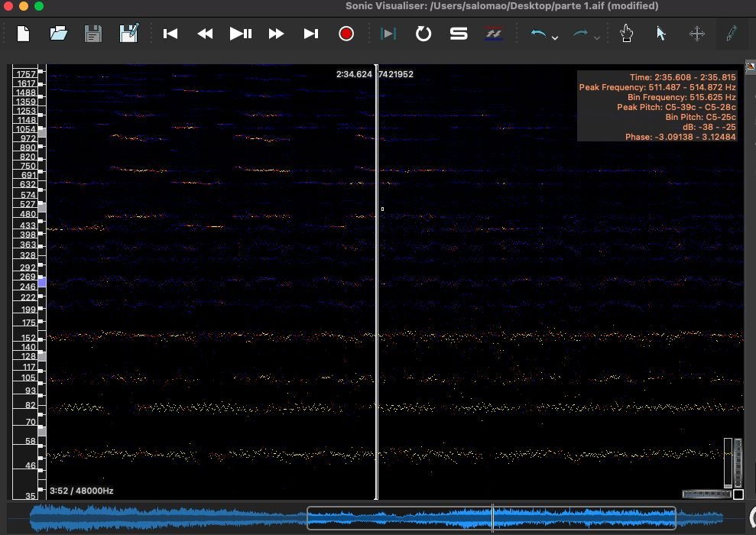Viewport: 756px width, 535px height.
Task: Select the Navigate hand tool
Action: point(626,34)
